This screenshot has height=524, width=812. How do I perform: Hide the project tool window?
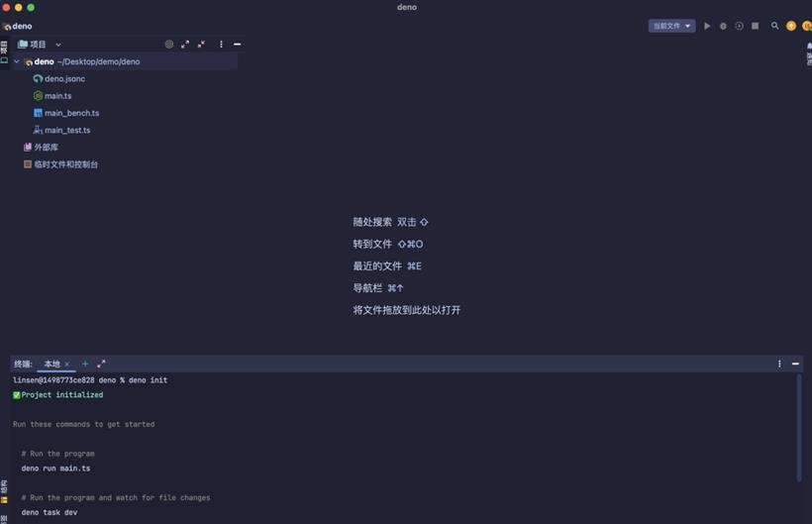[x=238, y=45]
